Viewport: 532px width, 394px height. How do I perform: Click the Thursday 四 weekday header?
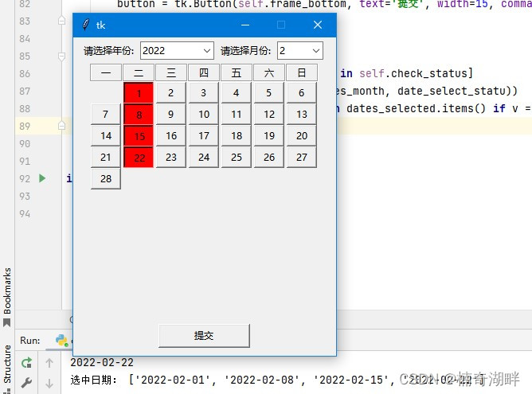click(204, 72)
